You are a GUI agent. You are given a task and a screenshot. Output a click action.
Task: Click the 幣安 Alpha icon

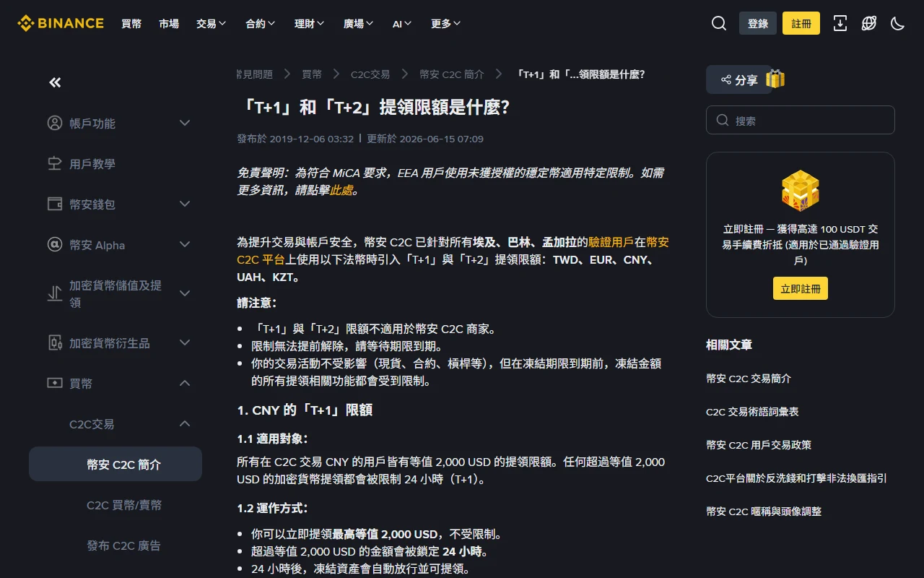[55, 244]
